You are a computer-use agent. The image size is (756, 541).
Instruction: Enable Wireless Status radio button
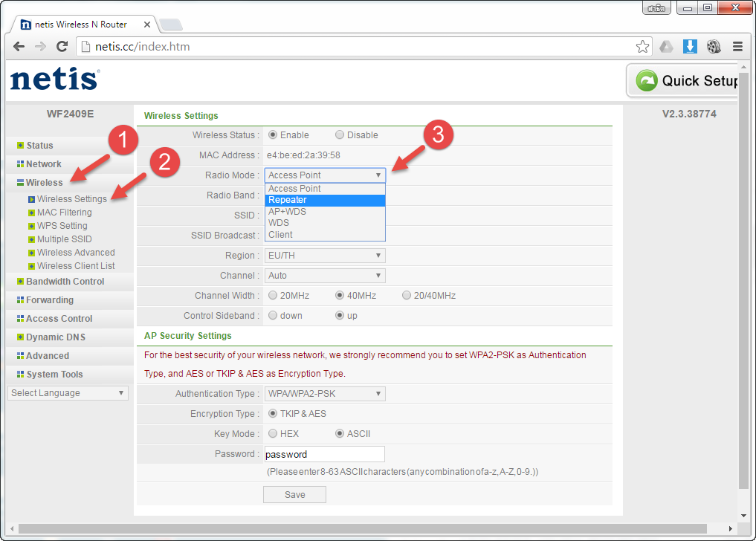(x=273, y=135)
